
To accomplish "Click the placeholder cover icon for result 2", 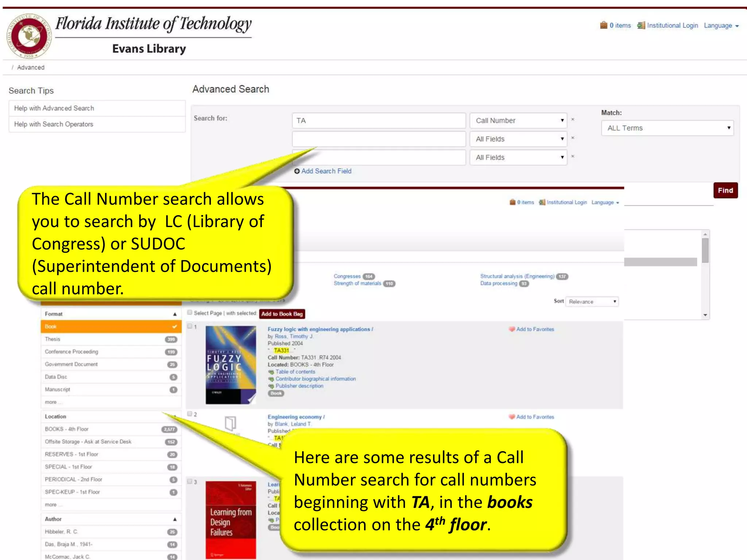I will [231, 424].
